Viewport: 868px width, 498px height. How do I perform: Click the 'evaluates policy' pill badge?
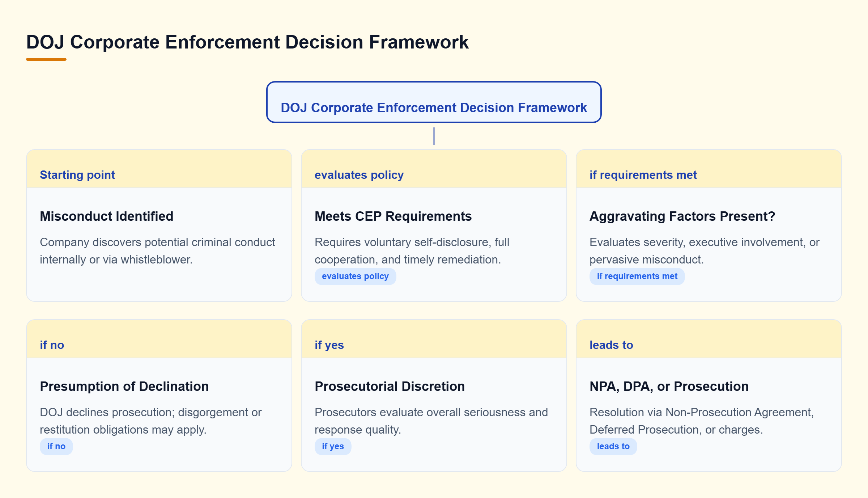[x=355, y=276]
